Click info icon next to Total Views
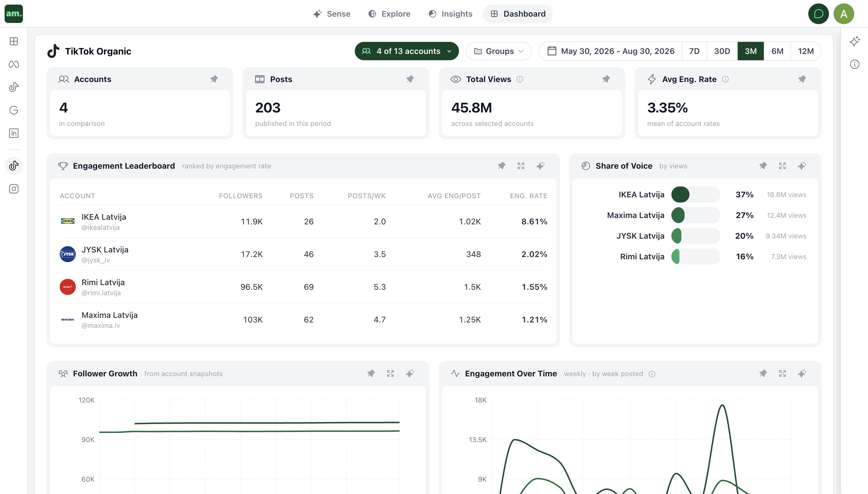The image size is (868, 494). point(520,79)
